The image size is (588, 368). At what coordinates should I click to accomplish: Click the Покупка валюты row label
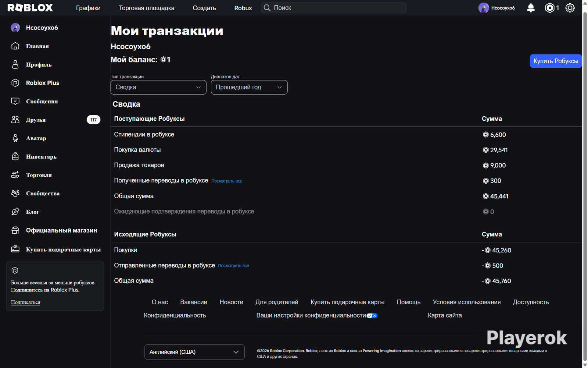(137, 150)
